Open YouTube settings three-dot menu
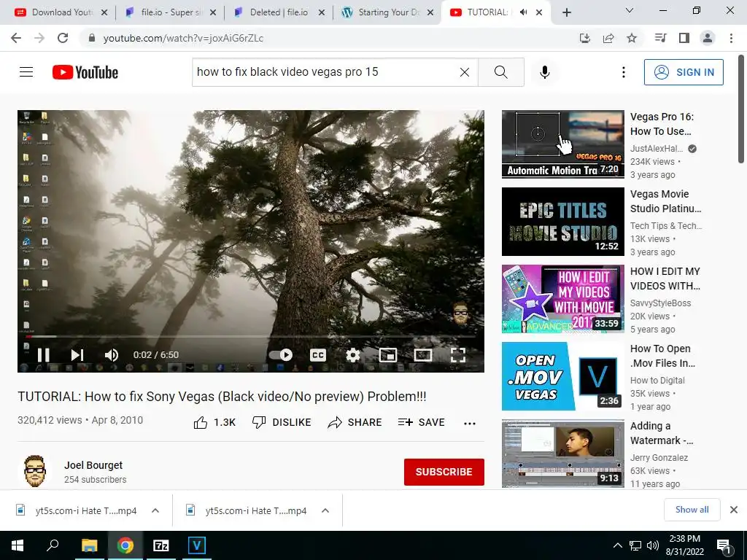This screenshot has width=747, height=560. click(623, 72)
